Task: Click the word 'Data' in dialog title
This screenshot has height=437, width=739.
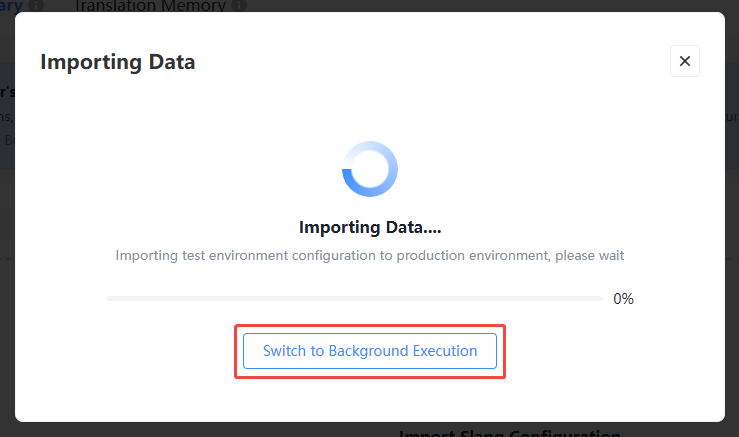Action: 172,62
